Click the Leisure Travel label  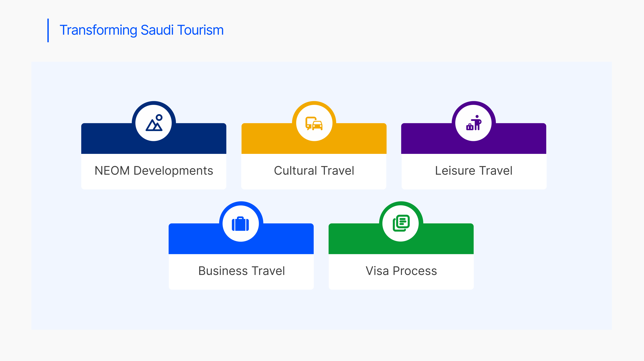(x=474, y=171)
